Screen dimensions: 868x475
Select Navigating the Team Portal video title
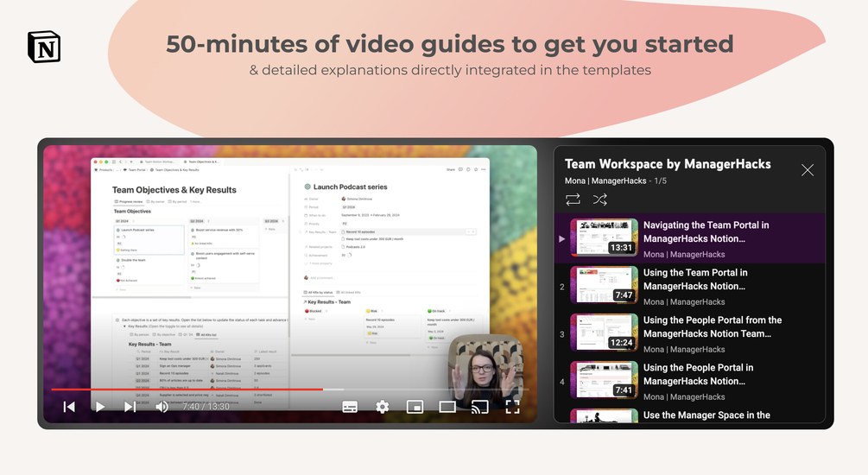(x=706, y=232)
